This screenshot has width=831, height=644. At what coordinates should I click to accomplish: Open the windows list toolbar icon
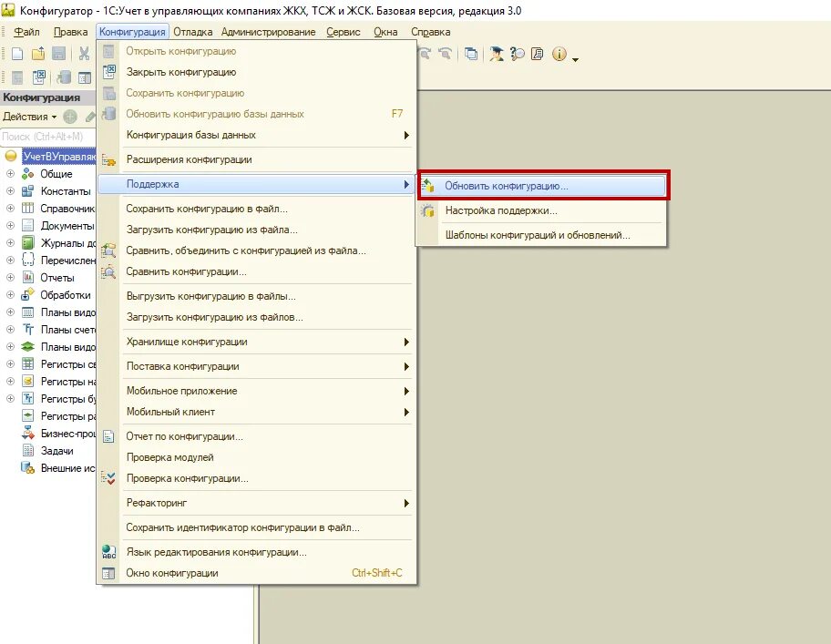coord(470,54)
